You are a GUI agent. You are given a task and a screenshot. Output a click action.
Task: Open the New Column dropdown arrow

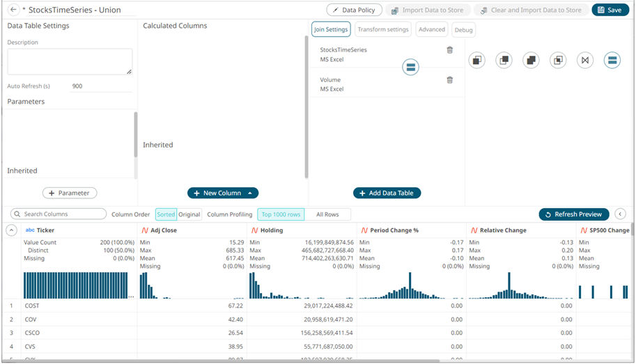[251, 193]
